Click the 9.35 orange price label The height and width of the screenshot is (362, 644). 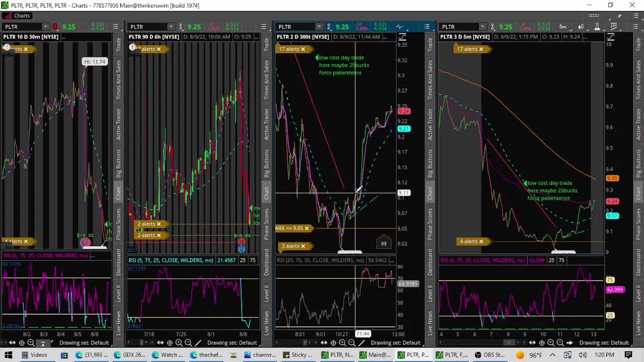pos(612,178)
